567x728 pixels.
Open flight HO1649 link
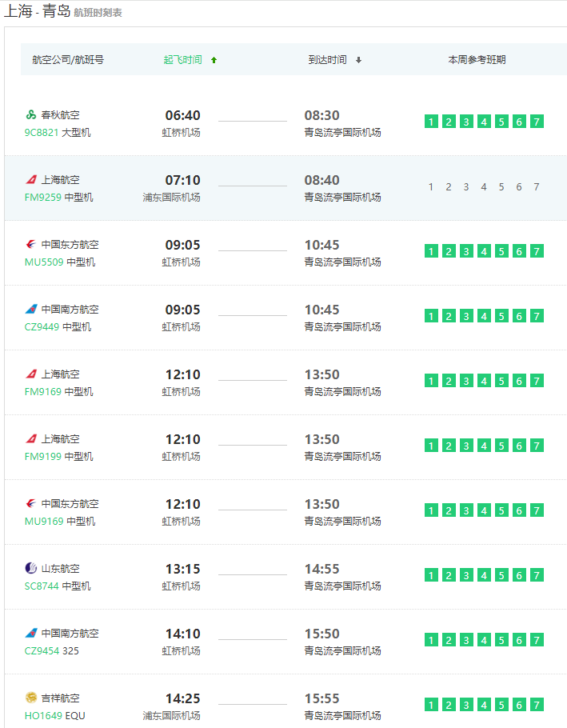coord(43,716)
